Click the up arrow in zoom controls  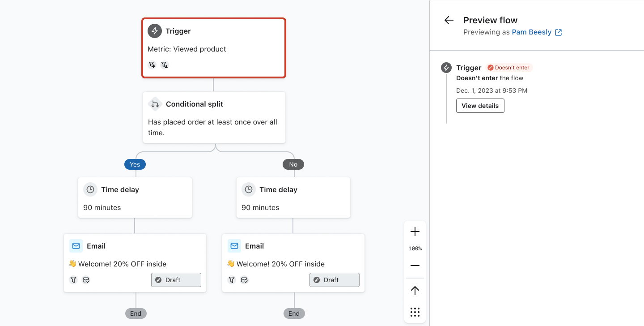[x=415, y=291]
